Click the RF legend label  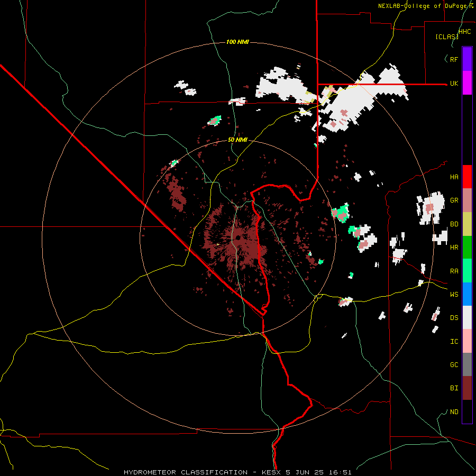[454, 59]
